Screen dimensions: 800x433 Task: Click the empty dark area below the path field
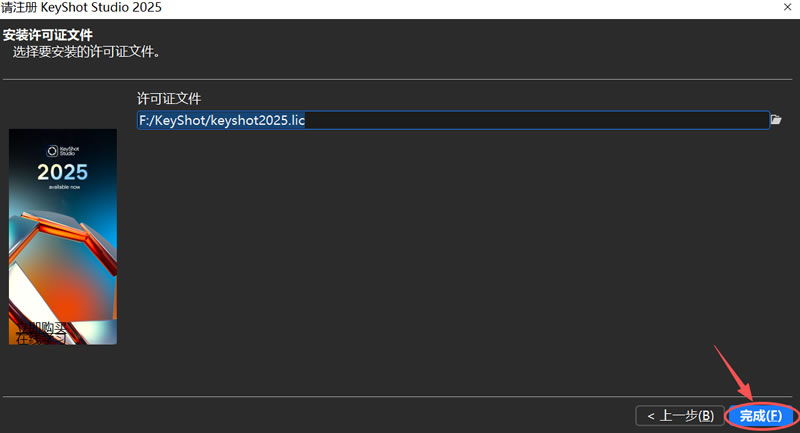pos(450,260)
